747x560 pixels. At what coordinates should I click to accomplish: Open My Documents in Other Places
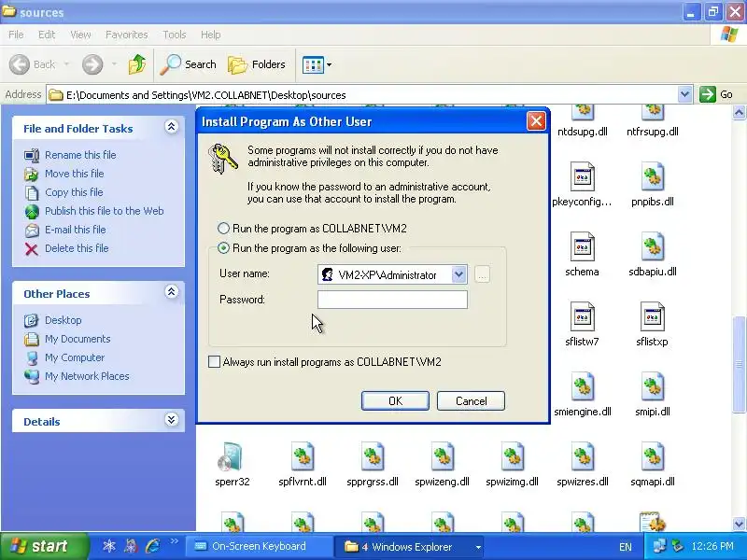[x=78, y=339]
